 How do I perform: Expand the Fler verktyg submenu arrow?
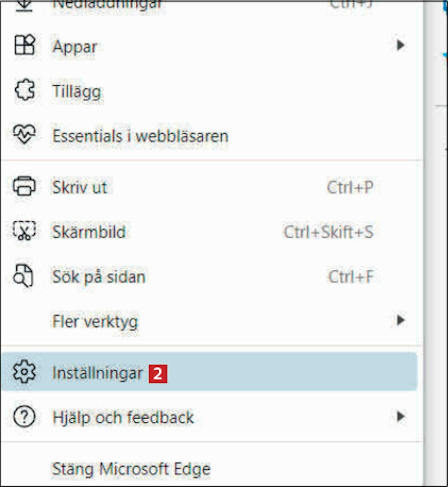tap(401, 320)
